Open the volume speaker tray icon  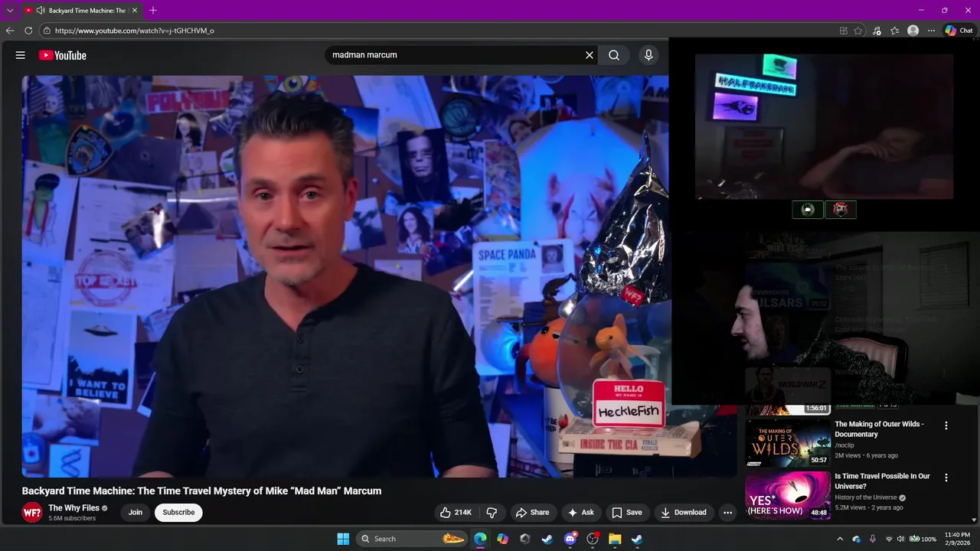(x=900, y=539)
